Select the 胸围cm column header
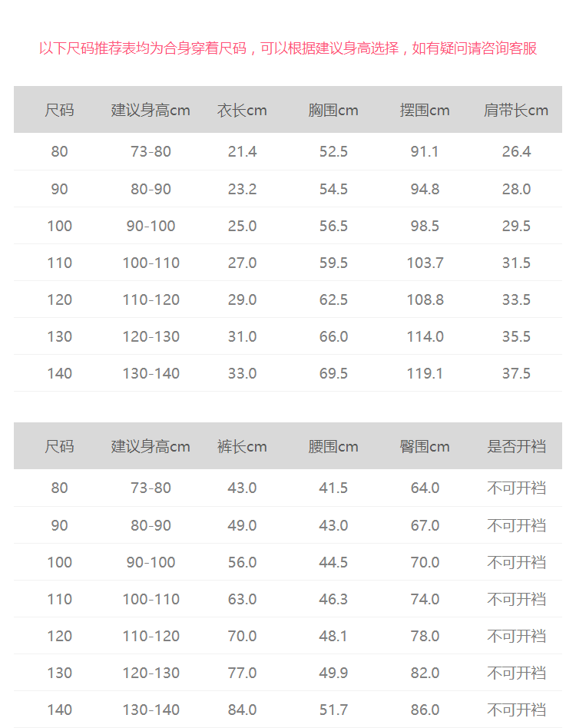Viewport: 576px width, 728px height. coord(333,111)
